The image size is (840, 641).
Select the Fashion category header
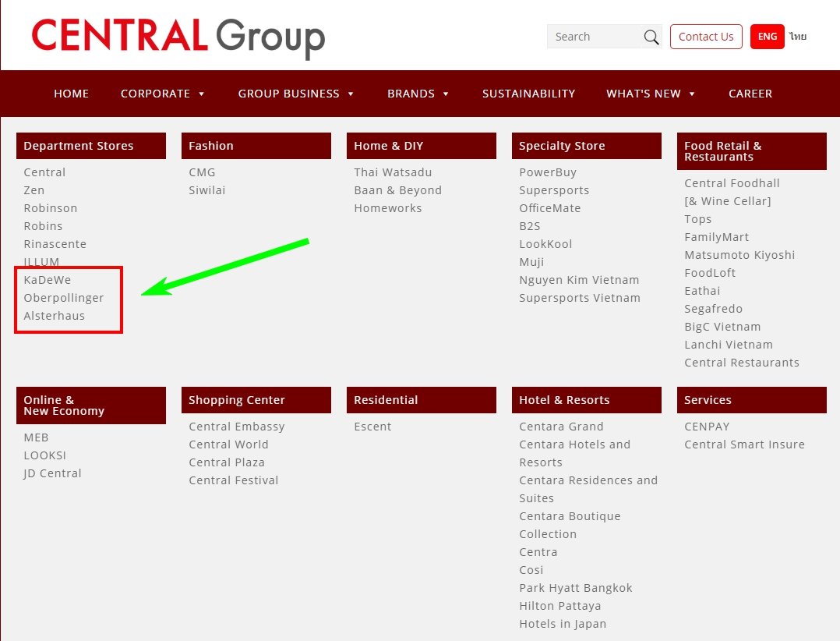[256, 146]
